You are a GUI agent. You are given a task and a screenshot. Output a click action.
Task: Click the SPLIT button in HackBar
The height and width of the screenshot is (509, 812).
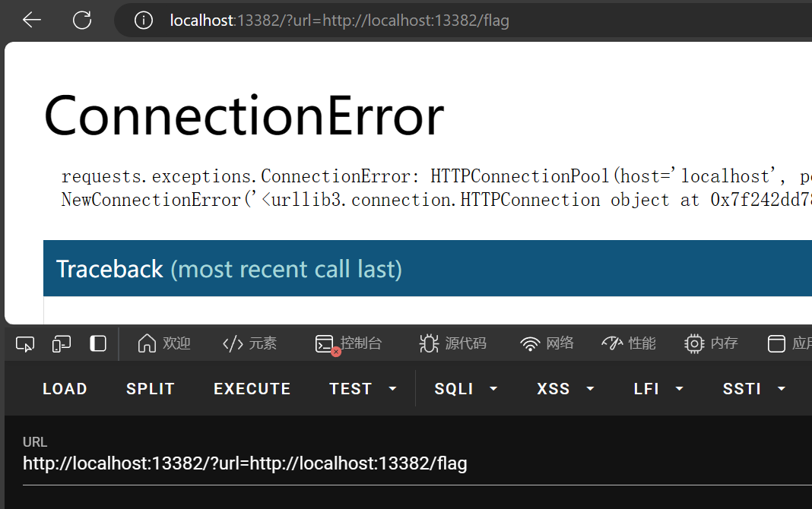coord(151,388)
